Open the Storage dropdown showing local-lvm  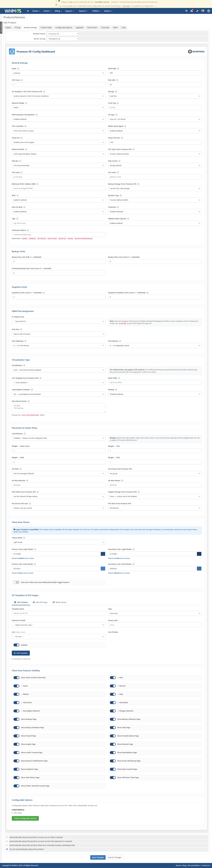(x=155, y=96)
